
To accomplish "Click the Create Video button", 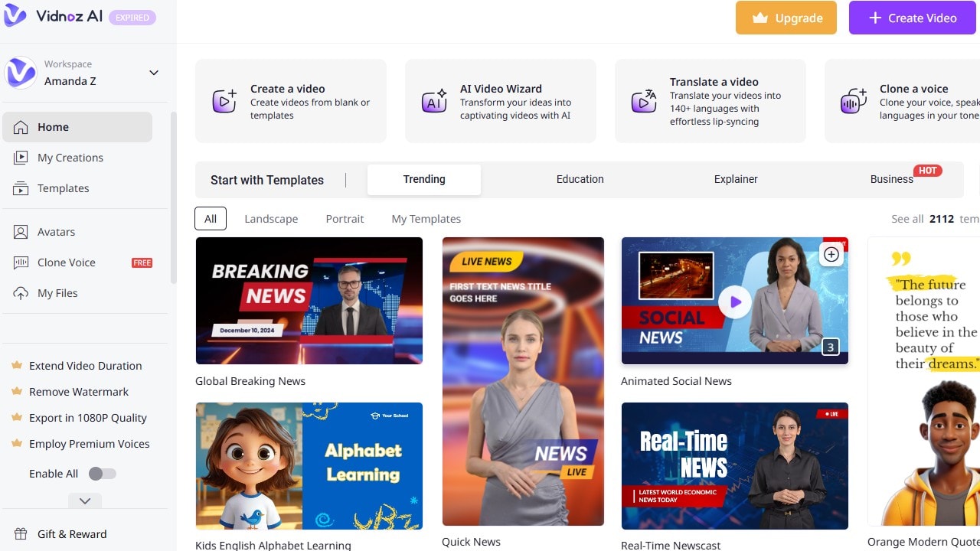I will pos(912,17).
